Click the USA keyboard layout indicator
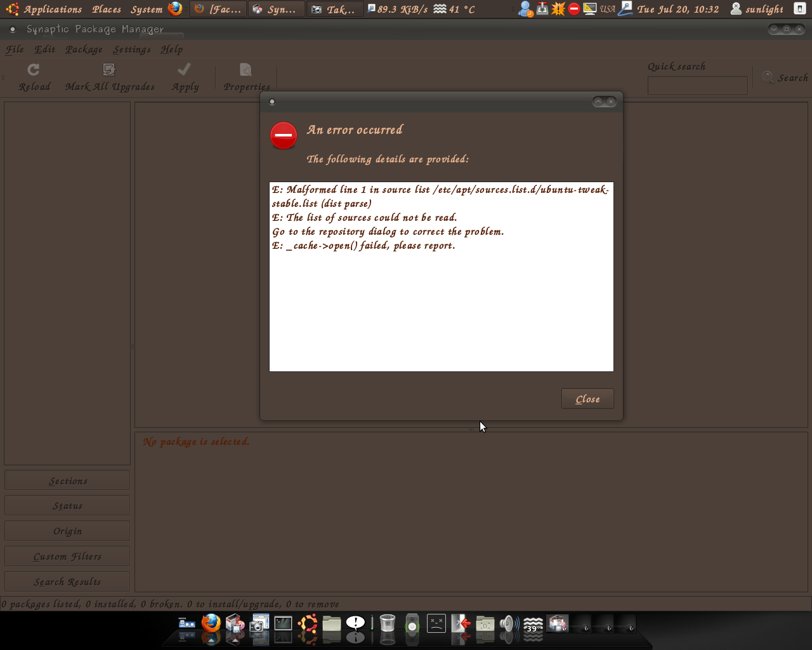 point(608,9)
